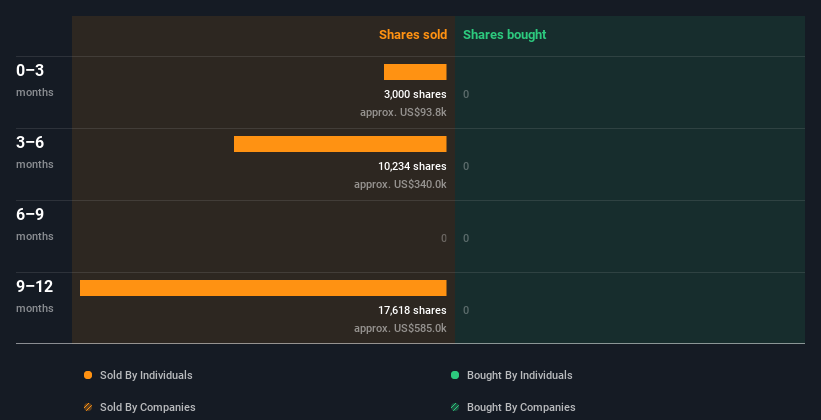Click the Sold By Individuals legend label
This screenshot has width=821, height=420.
(146, 375)
